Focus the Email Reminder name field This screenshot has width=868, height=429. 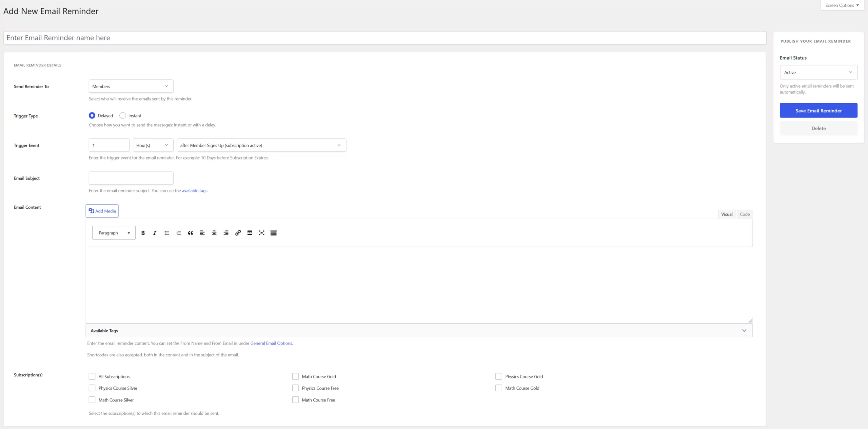[x=385, y=38]
